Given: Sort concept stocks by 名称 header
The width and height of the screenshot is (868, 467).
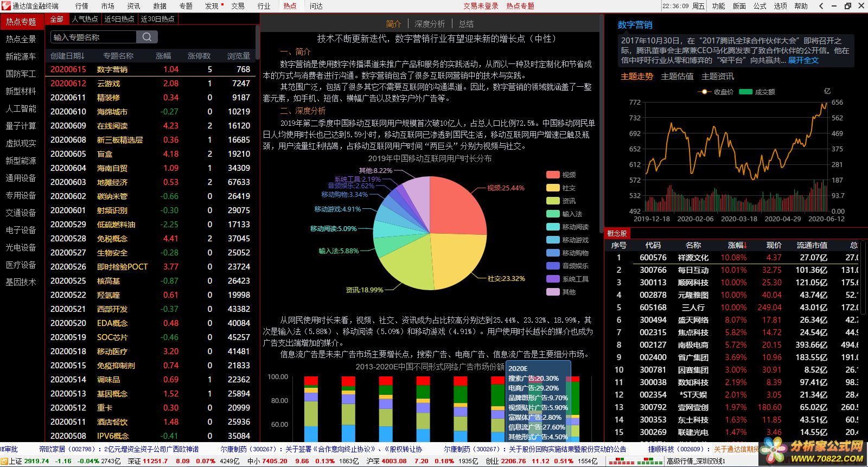Looking at the screenshot, I should click(x=693, y=245).
